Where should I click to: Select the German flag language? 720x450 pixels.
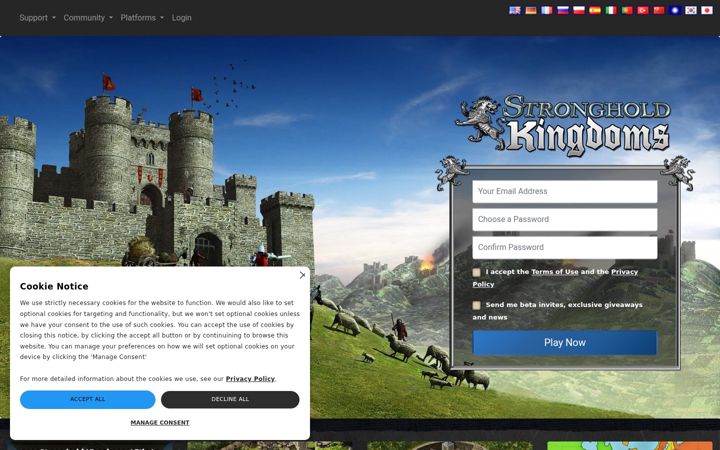click(x=531, y=10)
